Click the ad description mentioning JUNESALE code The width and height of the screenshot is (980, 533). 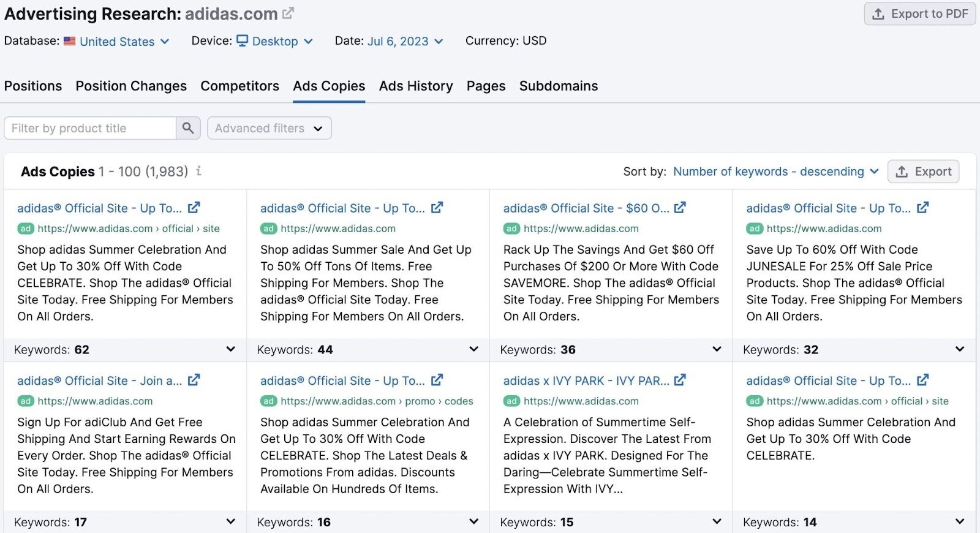pos(854,283)
